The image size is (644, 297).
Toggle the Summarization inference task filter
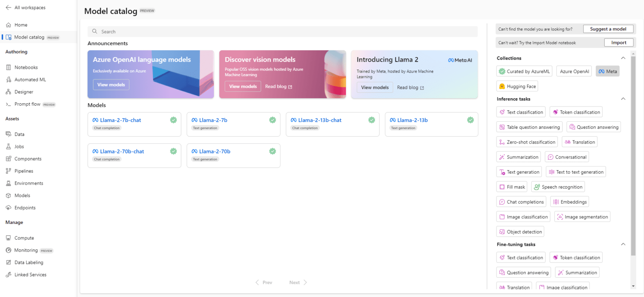[519, 156]
